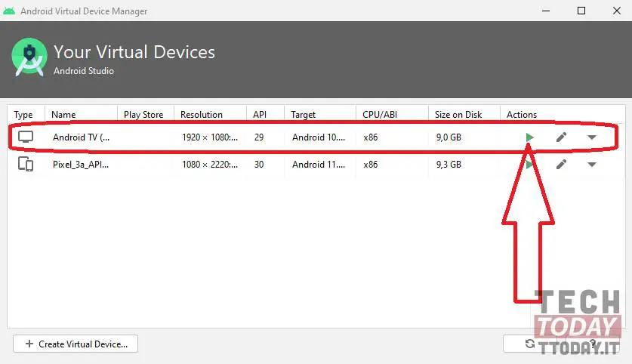Maximize the Android Virtual Device Manager window
Image resolution: width=632 pixels, height=364 pixels.
(x=581, y=11)
